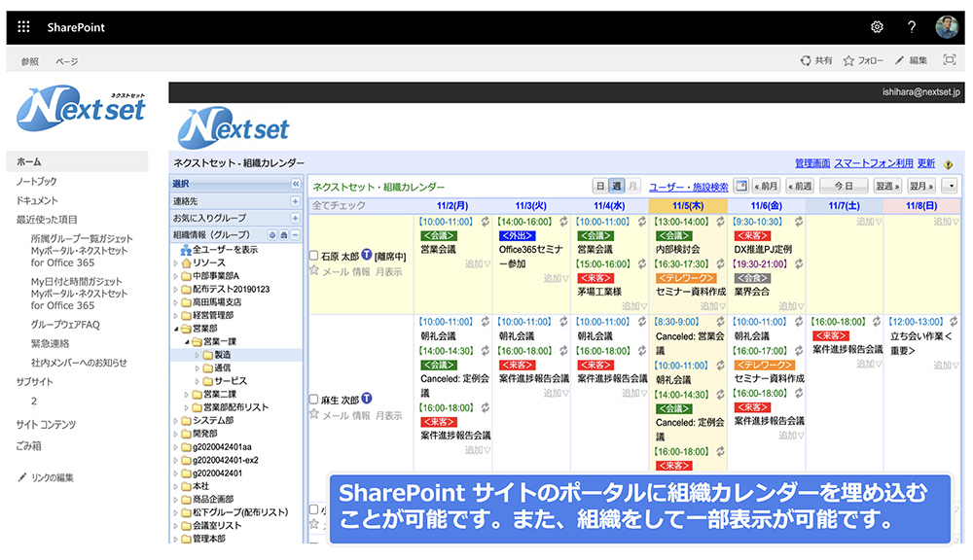Switch calendar to 週 week view
This screenshot has height=560, width=973.
(x=616, y=186)
